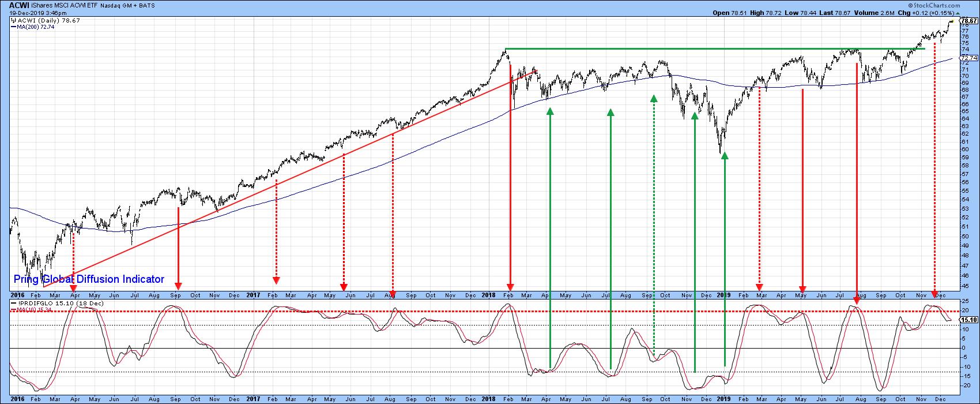Click the Open 78.51 quote value
Screen dimensions: 980x404
731,13
